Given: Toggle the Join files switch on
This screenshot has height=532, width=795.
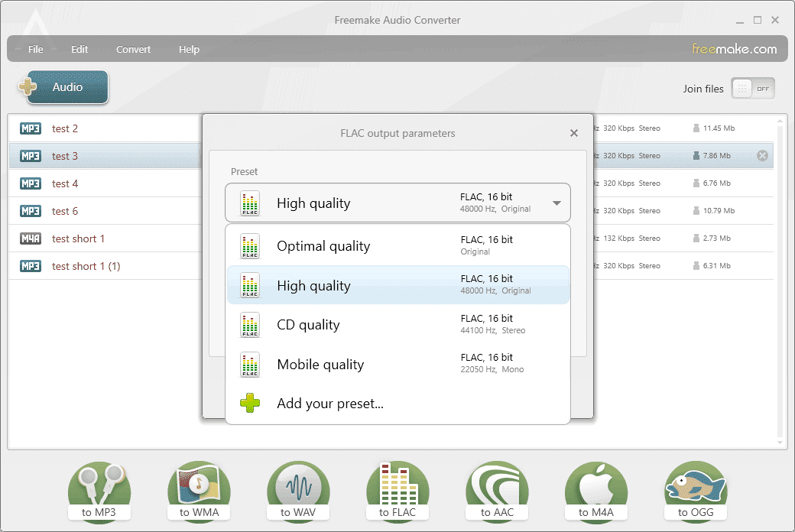Looking at the screenshot, I should (x=753, y=89).
